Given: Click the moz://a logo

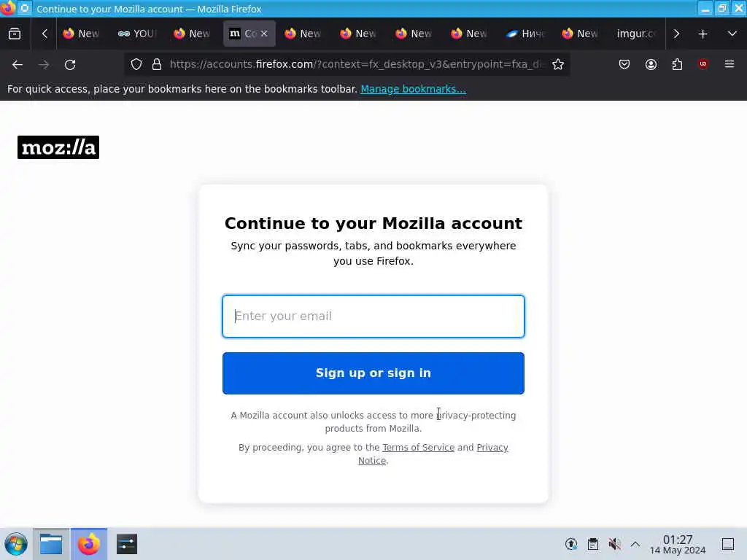Looking at the screenshot, I should tap(58, 147).
